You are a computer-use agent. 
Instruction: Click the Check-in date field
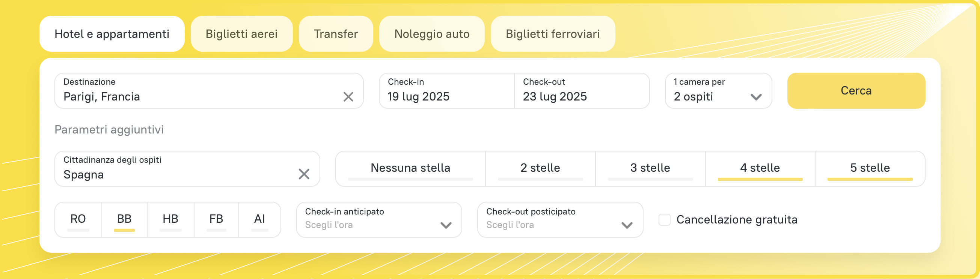click(446, 91)
